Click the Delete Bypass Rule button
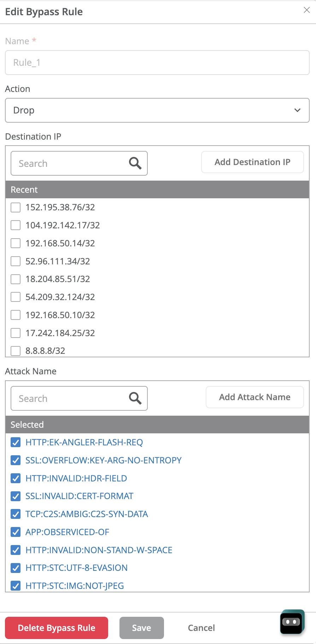Screen dimensions: 316x644 click(57, 628)
